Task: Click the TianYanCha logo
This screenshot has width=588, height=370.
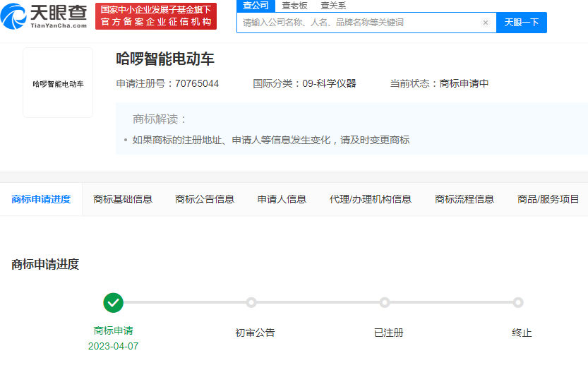Action: [x=44, y=16]
